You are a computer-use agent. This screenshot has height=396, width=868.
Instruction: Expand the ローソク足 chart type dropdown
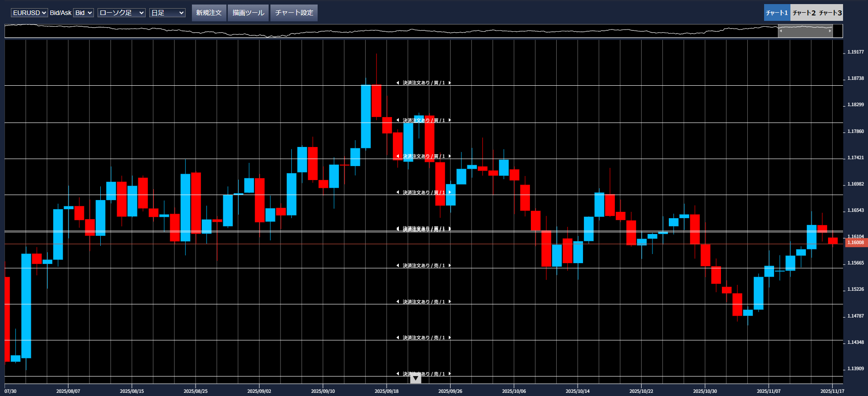121,13
